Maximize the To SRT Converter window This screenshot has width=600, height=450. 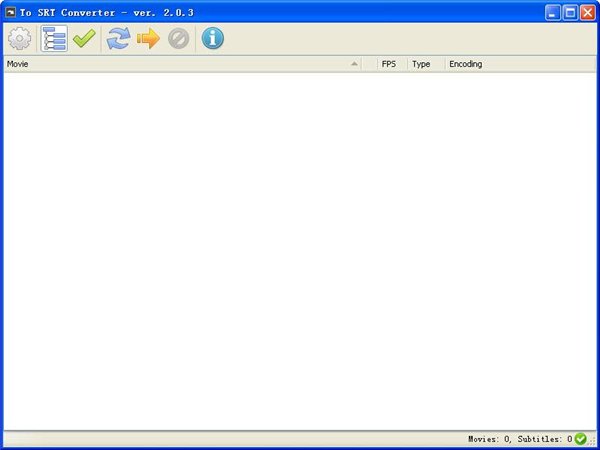tap(570, 13)
